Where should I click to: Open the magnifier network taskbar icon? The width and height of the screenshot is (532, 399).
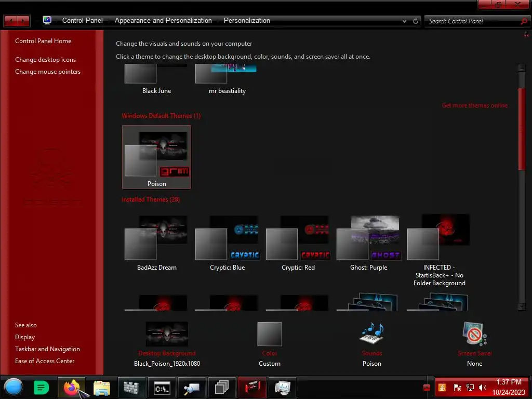pyautogui.click(x=192, y=388)
